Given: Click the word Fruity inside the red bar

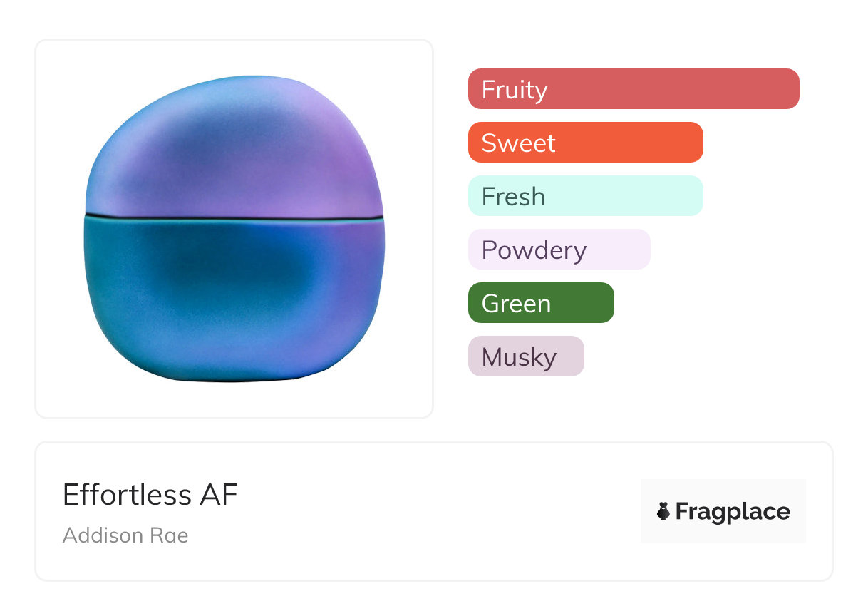Looking at the screenshot, I should point(515,90).
